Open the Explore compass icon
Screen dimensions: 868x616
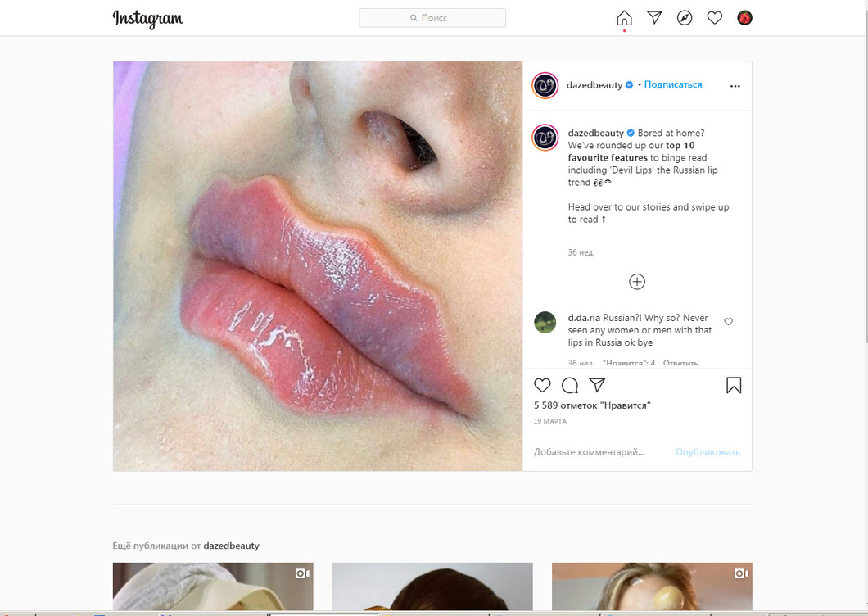tap(685, 18)
